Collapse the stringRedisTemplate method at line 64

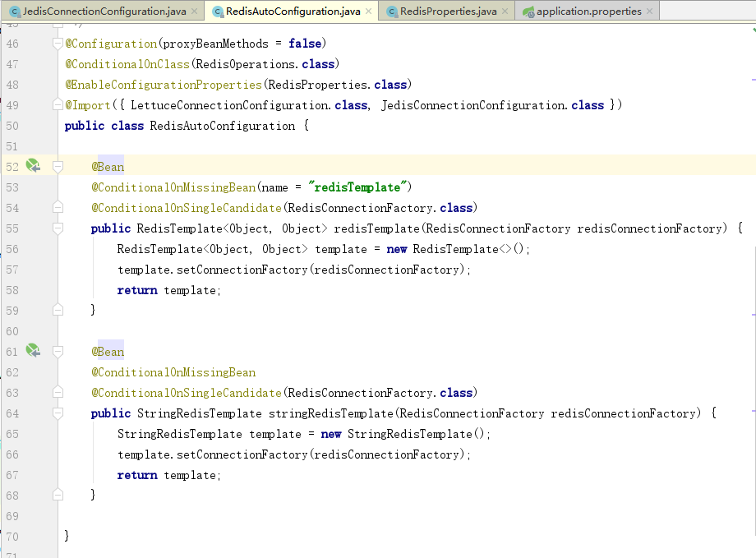(58, 413)
